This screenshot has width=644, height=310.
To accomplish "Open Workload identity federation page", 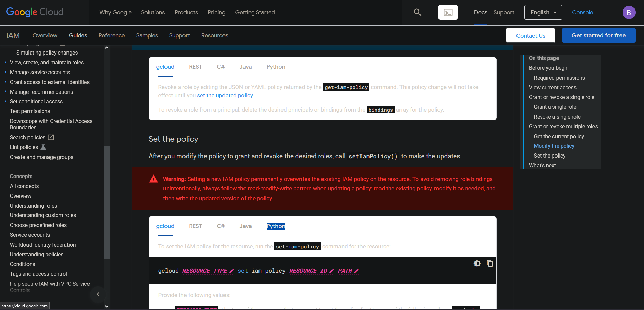I will [x=43, y=245].
